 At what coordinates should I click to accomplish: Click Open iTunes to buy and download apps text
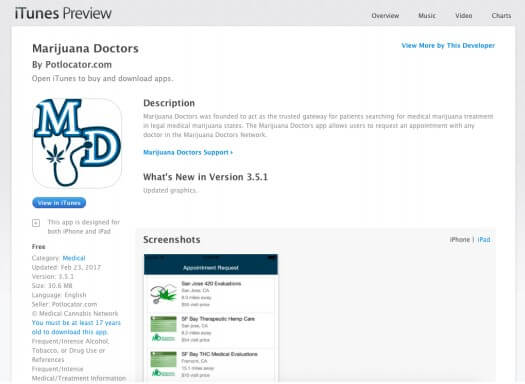(102, 79)
